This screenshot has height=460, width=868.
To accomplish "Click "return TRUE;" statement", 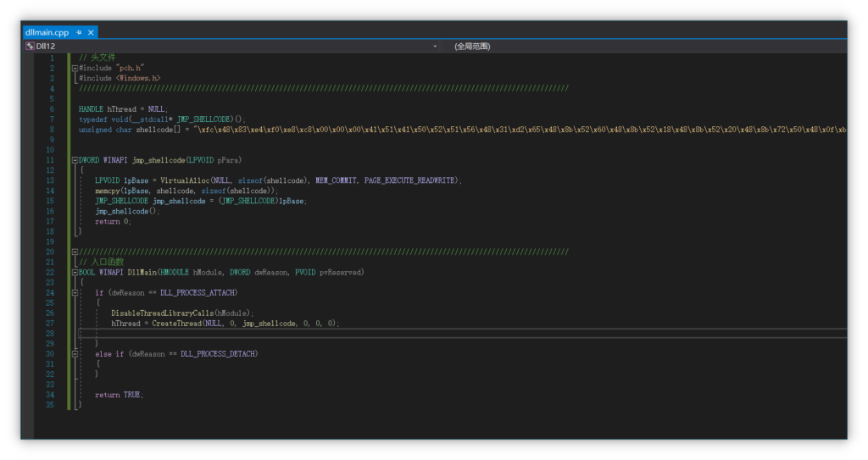I will (119, 395).
